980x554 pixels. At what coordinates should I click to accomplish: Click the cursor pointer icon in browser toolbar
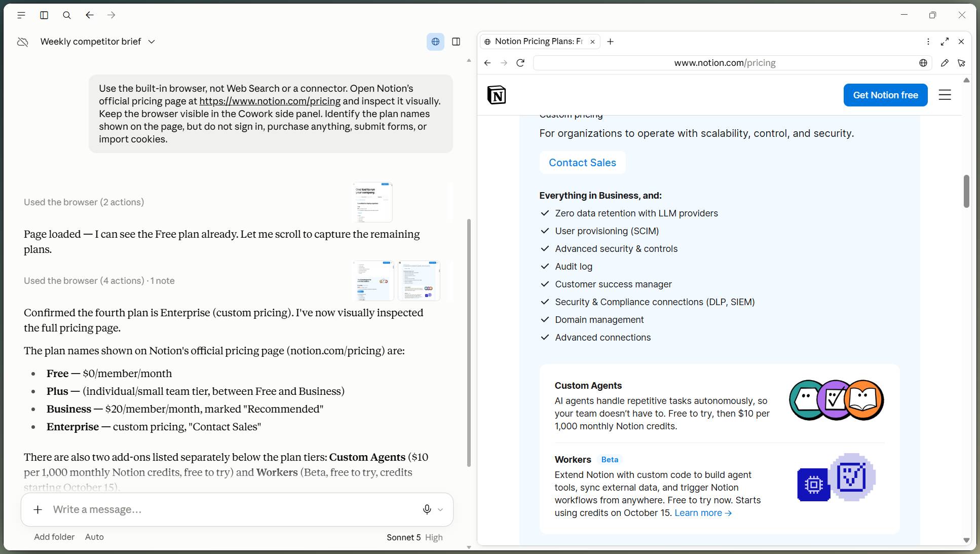961,63
